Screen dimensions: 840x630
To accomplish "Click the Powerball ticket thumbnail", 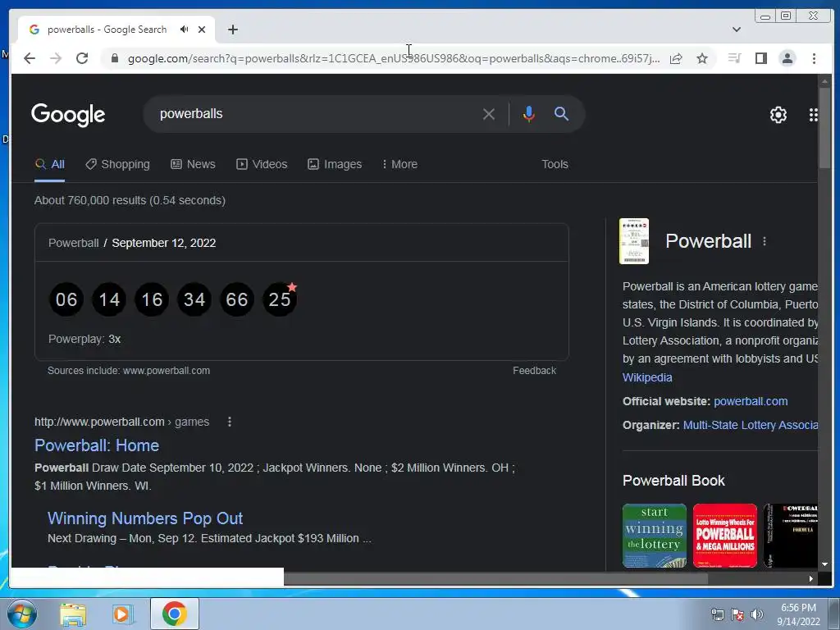I will (634, 241).
